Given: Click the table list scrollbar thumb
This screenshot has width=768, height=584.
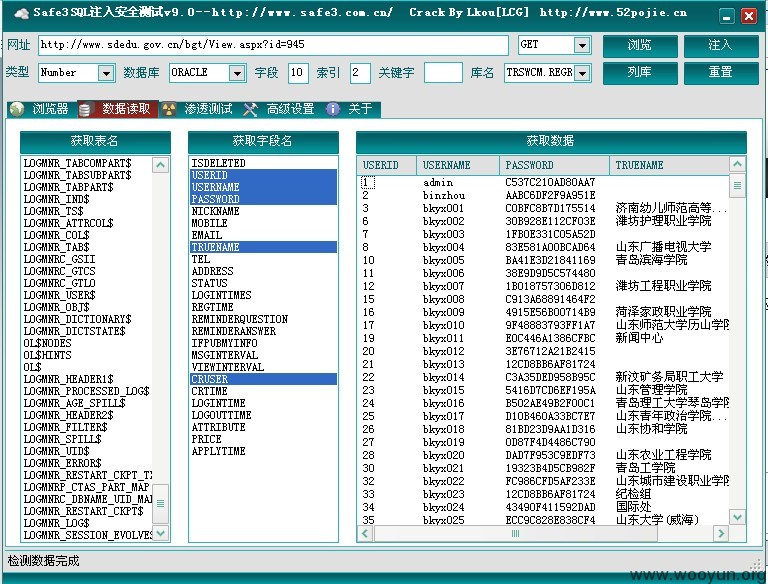Looking at the screenshot, I should point(161,504).
